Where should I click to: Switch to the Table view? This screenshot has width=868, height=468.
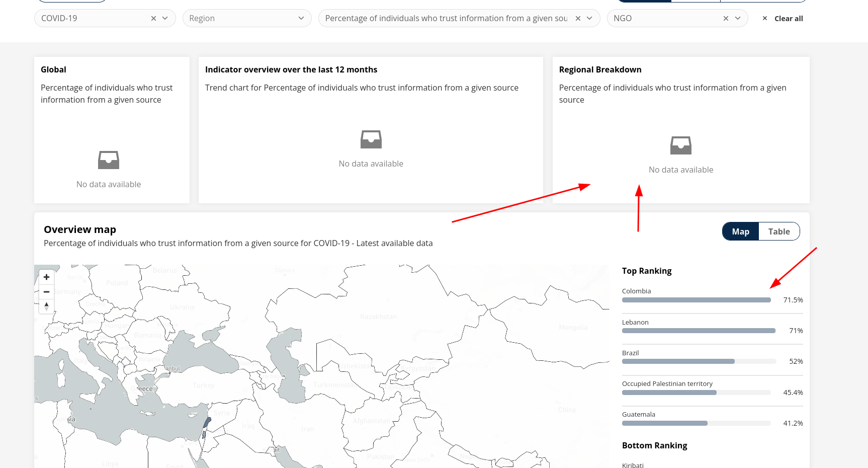(x=778, y=231)
